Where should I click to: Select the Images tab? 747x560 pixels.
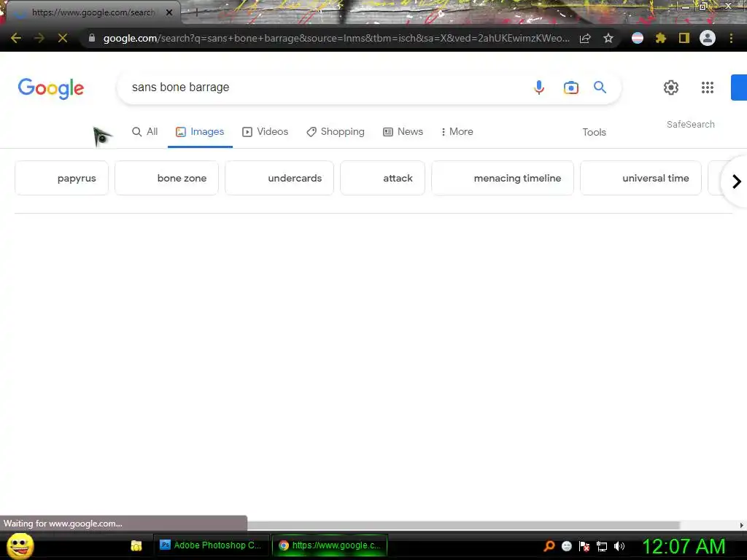(200, 132)
